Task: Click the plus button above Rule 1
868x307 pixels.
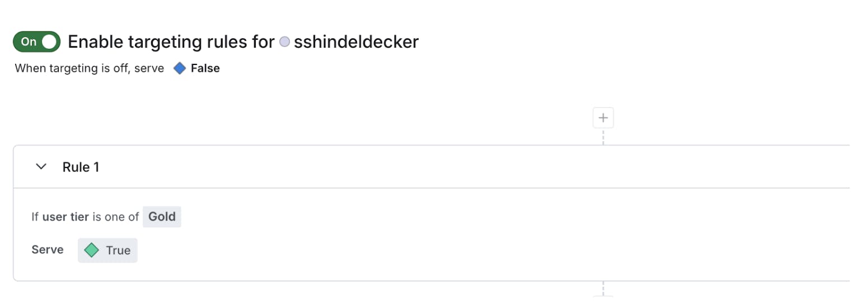Action: [x=603, y=118]
